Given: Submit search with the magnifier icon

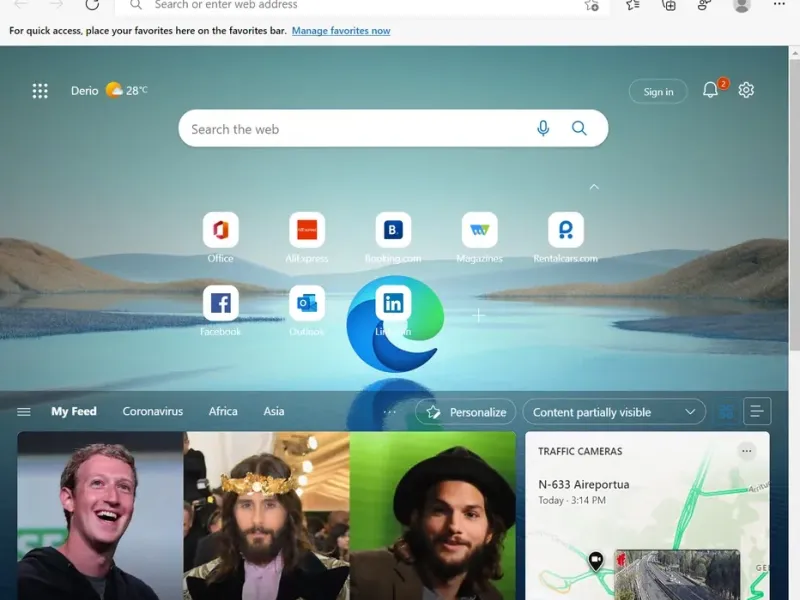Looking at the screenshot, I should [579, 128].
